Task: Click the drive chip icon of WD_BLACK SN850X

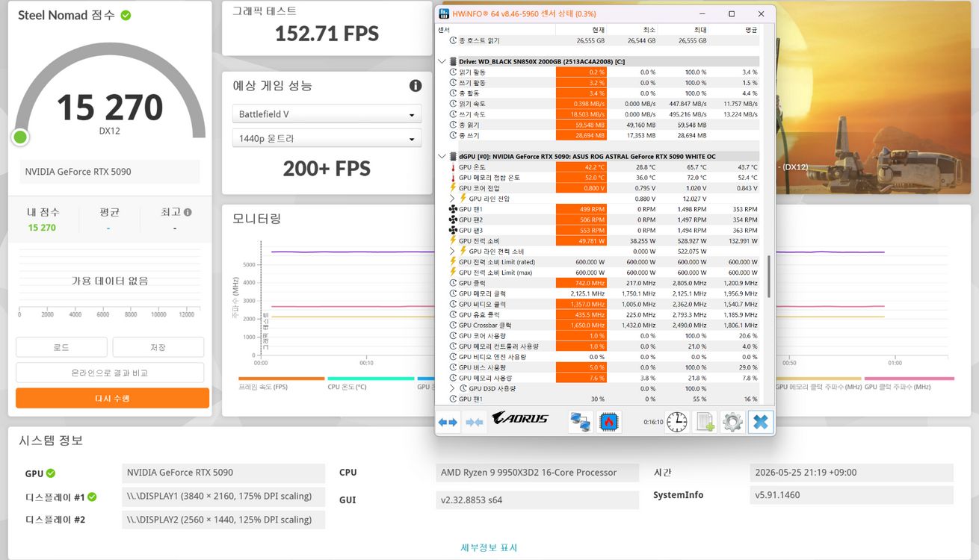Action: tap(453, 61)
